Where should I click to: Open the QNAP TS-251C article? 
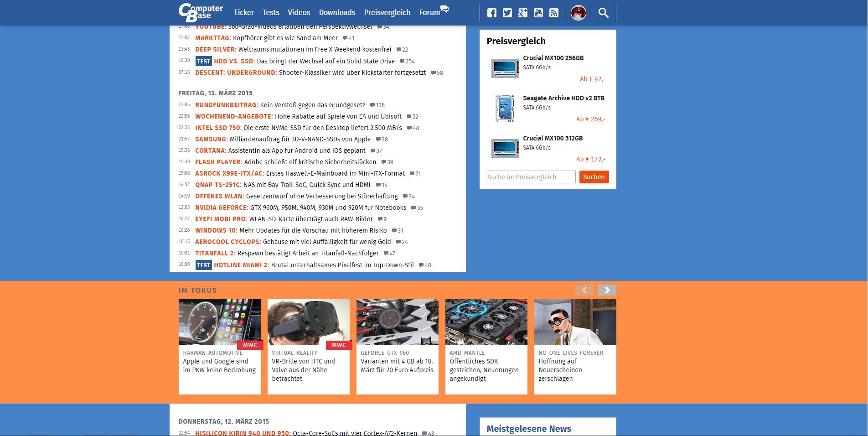(283, 185)
